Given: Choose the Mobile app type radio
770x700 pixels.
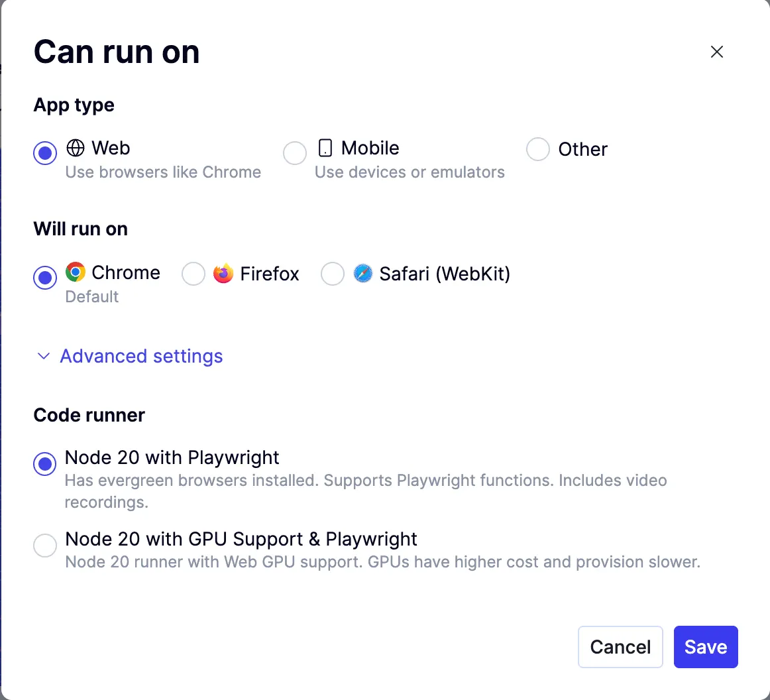Looking at the screenshot, I should [x=295, y=153].
